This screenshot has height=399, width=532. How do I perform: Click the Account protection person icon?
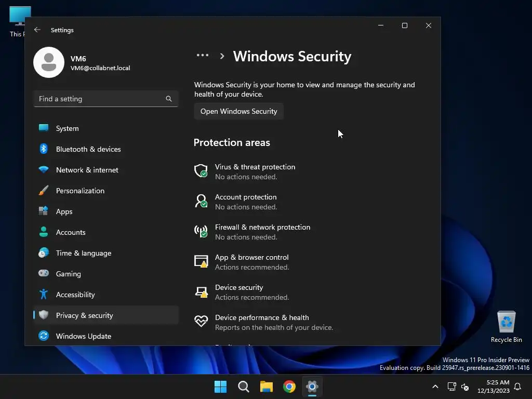tap(201, 201)
